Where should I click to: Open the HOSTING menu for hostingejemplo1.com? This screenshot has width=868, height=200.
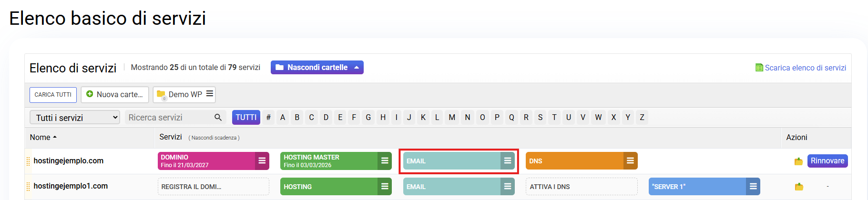click(385, 187)
